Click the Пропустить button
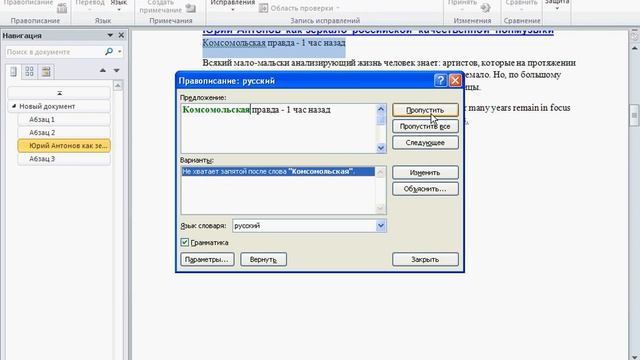 click(x=425, y=110)
